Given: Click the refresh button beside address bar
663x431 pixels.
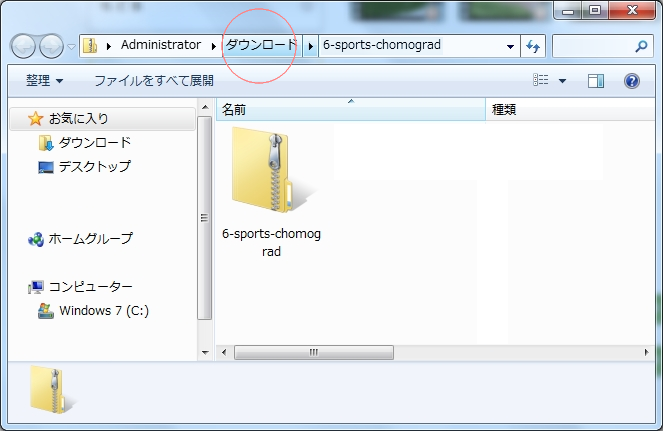Looking at the screenshot, I should point(533,46).
